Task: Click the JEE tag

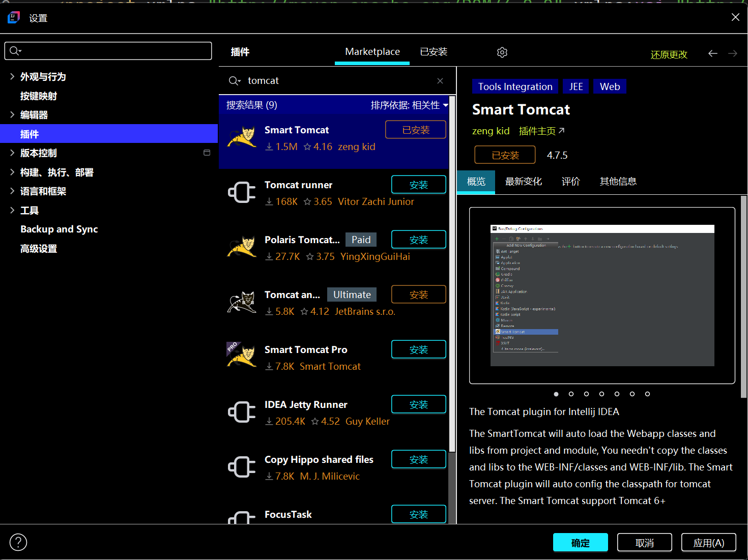Action: click(576, 86)
